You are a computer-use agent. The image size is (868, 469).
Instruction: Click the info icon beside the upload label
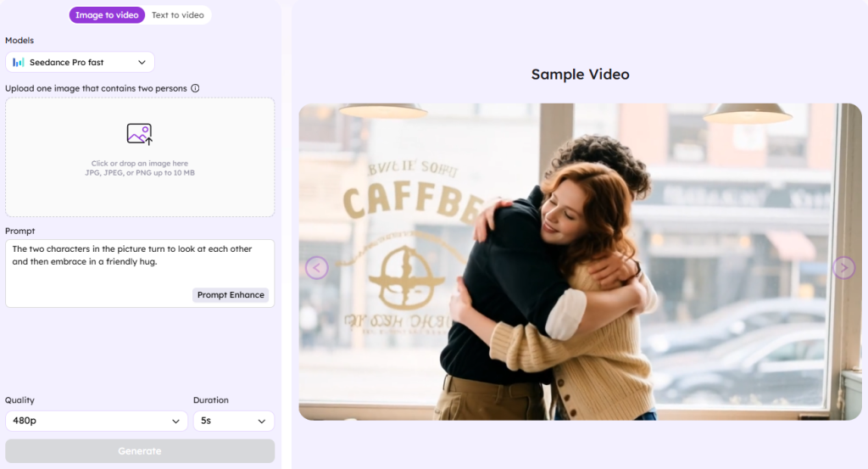[x=195, y=88]
